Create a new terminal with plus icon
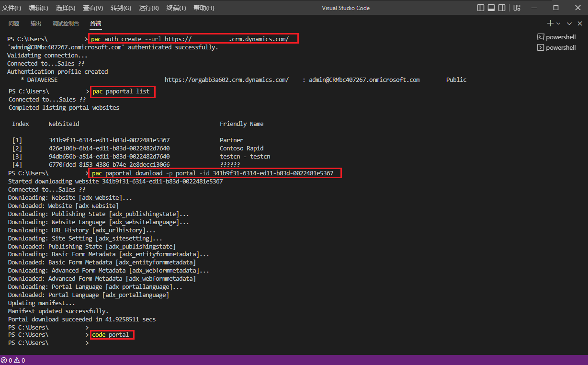 550,23
